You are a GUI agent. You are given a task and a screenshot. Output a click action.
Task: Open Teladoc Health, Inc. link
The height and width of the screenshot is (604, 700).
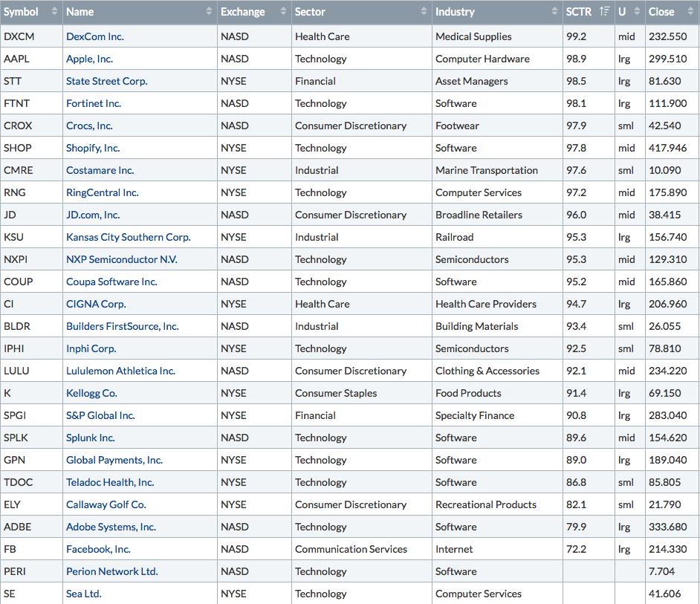pos(110,483)
